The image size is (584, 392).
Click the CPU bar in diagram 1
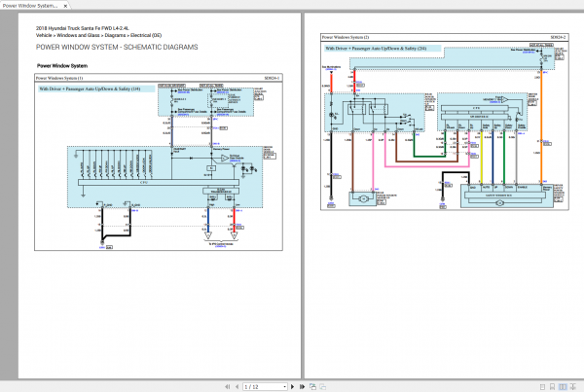pos(159,183)
